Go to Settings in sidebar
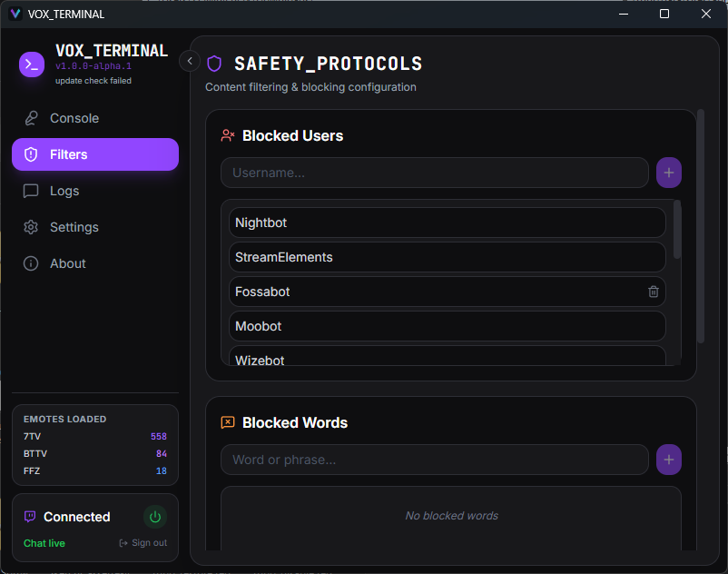This screenshot has height=574, width=728. pos(95,227)
